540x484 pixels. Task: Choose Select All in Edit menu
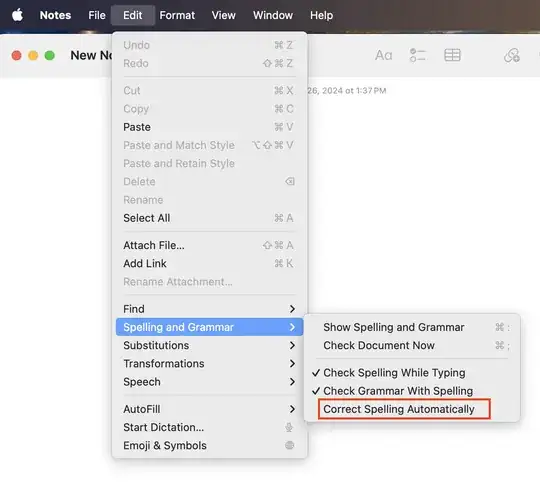[209, 218]
